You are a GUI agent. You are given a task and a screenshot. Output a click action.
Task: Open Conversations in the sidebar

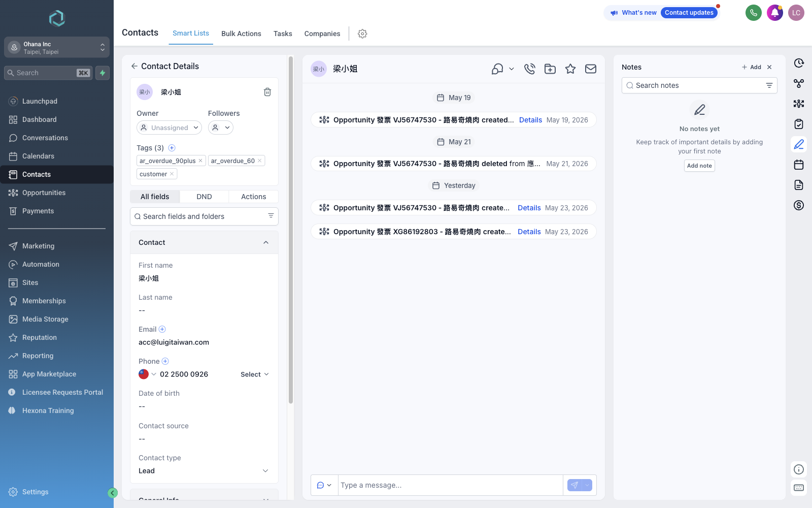click(57, 138)
